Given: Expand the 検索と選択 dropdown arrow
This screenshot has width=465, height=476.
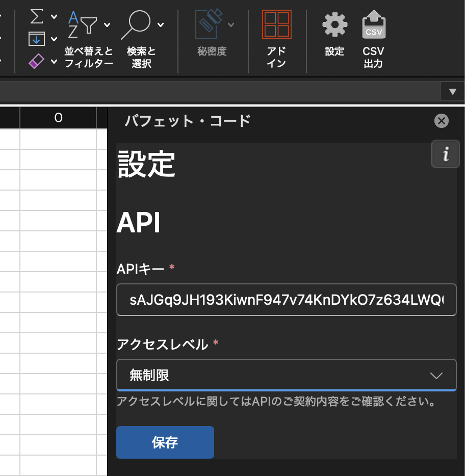Looking at the screenshot, I should point(161,24).
